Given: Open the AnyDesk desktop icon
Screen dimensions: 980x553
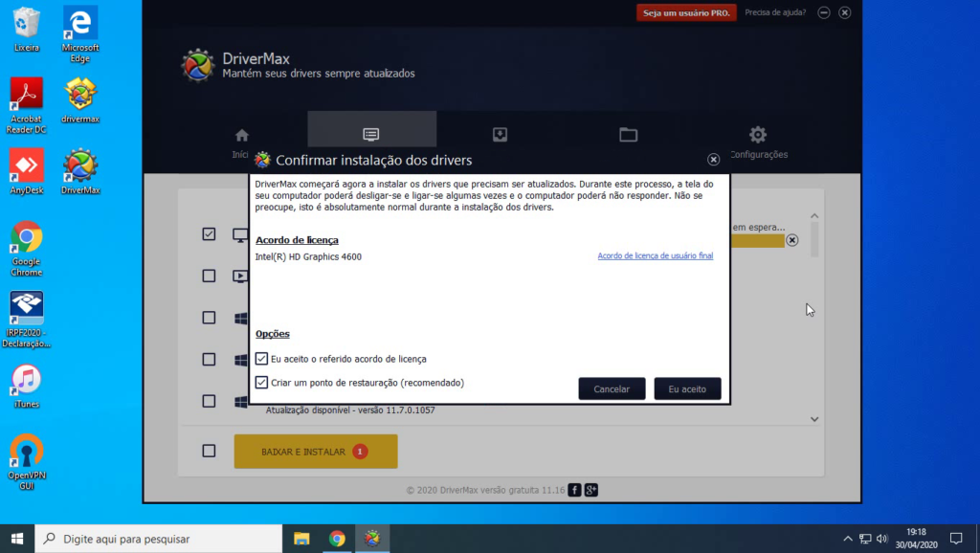Looking at the screenshot, I should [26, 166].
